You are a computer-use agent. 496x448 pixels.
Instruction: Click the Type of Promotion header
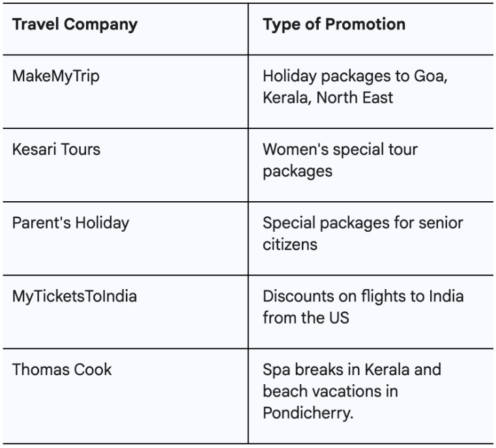pos(334,25)
